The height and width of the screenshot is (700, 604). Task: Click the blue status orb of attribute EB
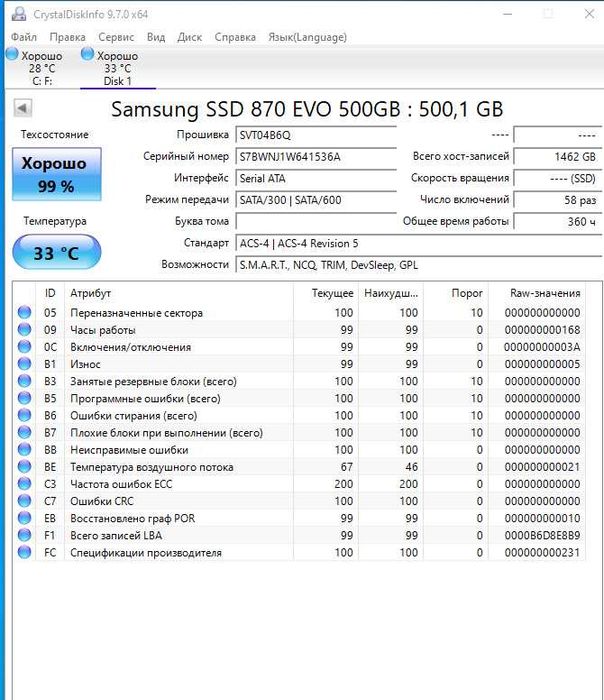pyautogui.click(x=24, y=518)
